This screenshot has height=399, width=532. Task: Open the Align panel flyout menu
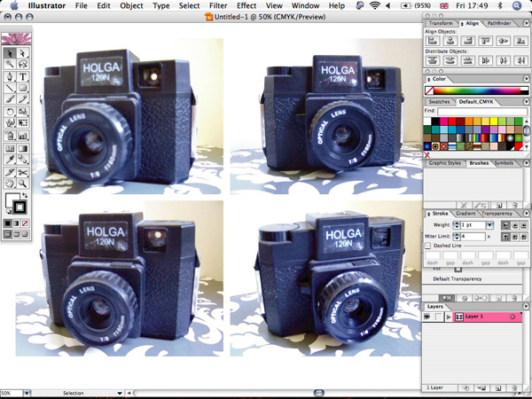click(x=527, y=23)
